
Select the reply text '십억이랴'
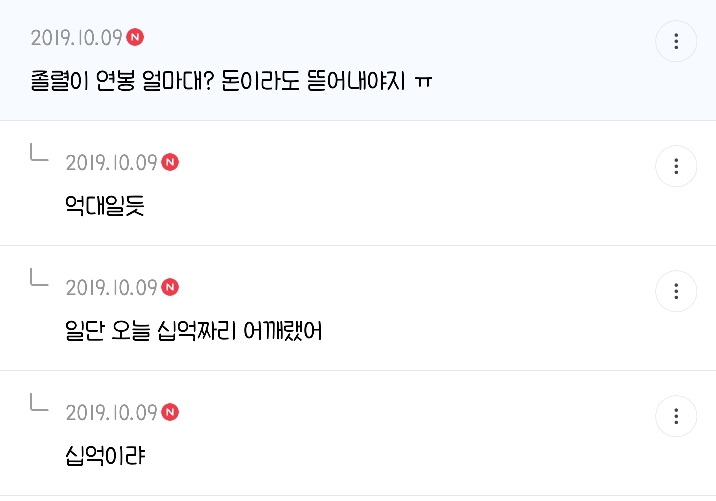(x=104, y=455)
